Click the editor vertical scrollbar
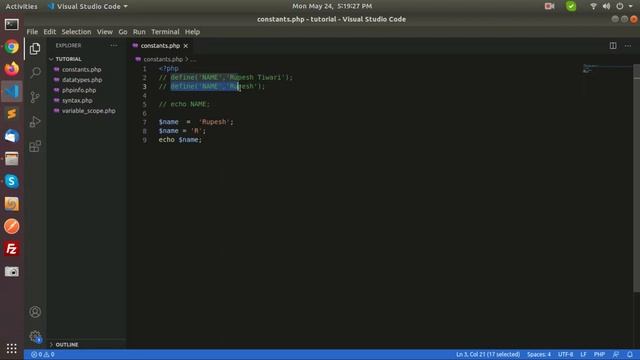The height and width of the screenshot is (360, 640). (x=636, y=178)
